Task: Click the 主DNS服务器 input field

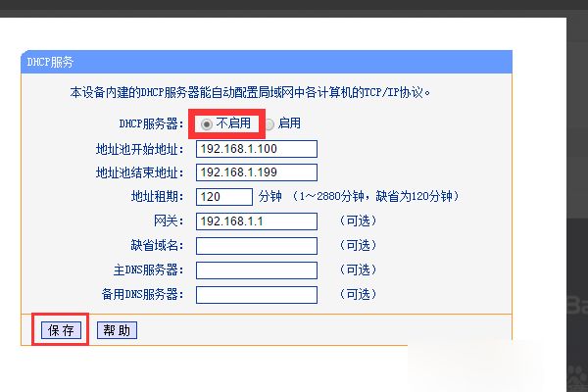Action: (x=257, y=270)
